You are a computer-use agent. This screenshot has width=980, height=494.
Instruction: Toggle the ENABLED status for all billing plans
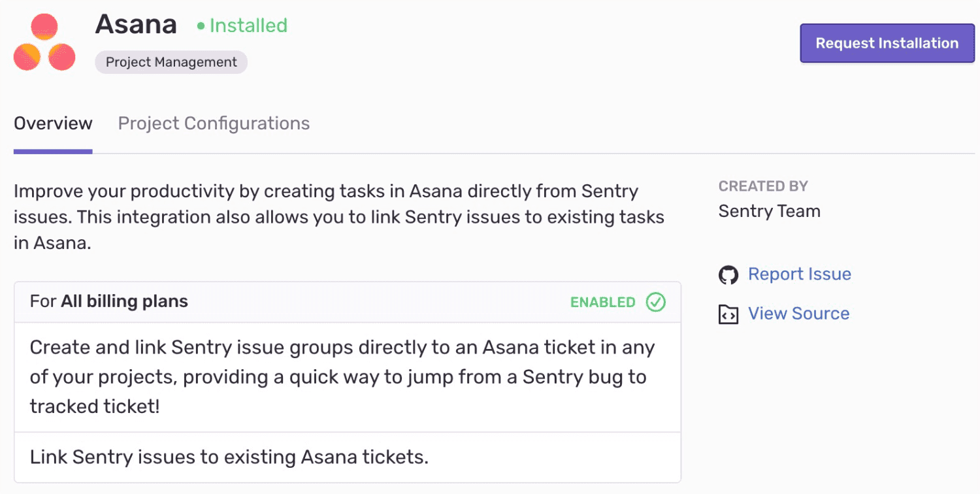(x=602, y=302)
